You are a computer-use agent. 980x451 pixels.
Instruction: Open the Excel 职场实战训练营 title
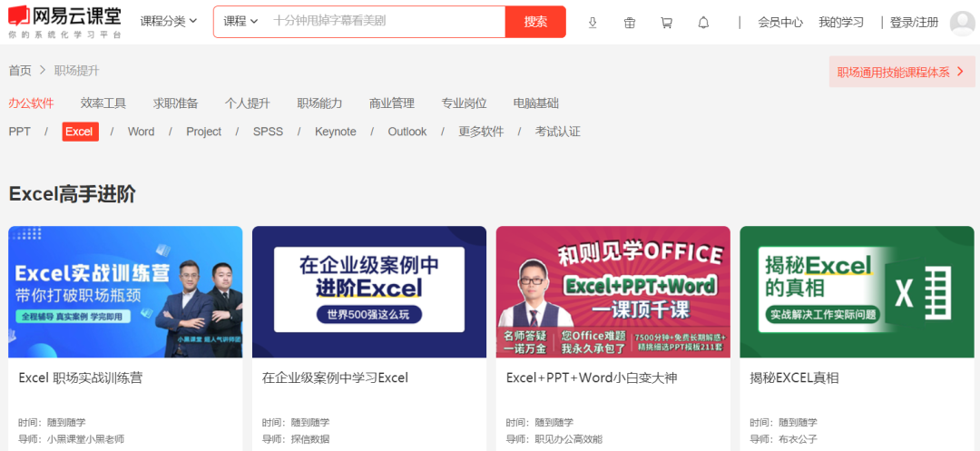pos(81,377)
